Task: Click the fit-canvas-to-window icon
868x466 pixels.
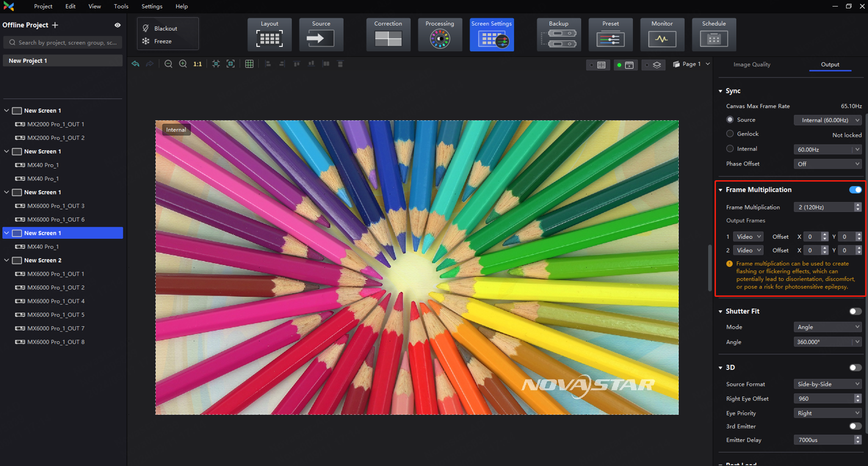Action: 231,64
